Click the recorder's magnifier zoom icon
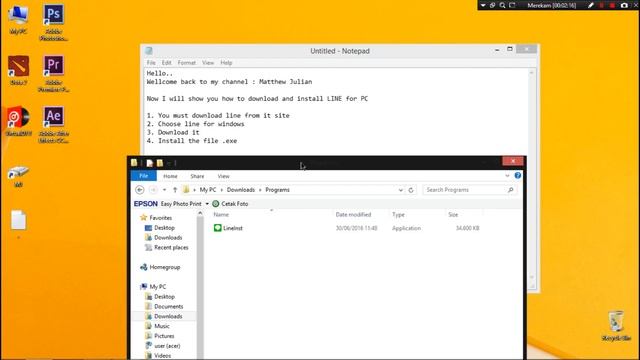 pyautogui.click(x=502, y=5)
